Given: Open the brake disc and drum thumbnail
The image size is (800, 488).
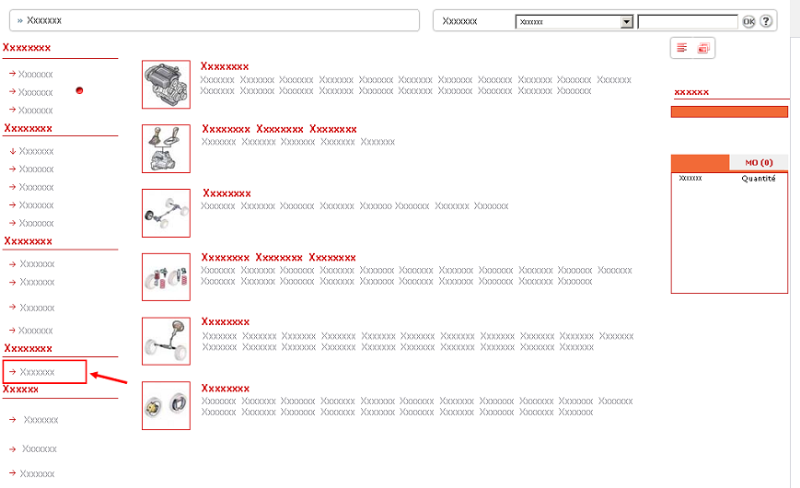Looking at the screenshot, I should pos(166,405).
